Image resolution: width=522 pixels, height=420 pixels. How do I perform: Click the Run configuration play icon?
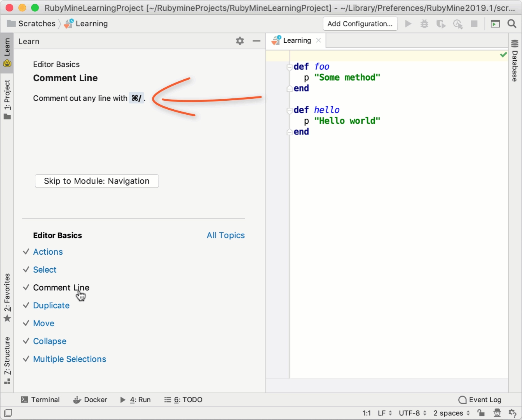[408, 24]
